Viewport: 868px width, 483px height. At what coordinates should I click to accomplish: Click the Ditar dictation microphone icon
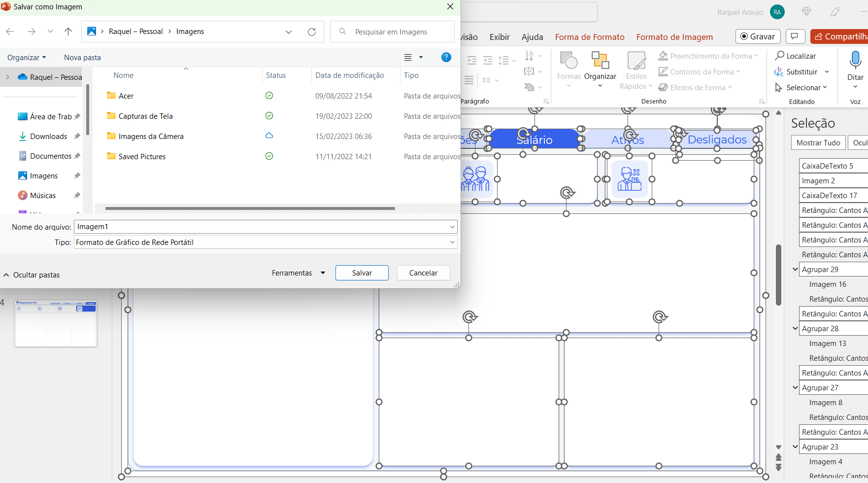855,60
